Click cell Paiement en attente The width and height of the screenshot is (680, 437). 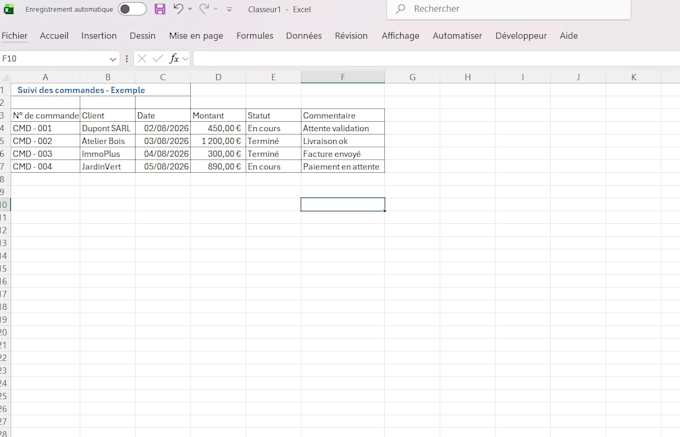[x=343, y=166]
